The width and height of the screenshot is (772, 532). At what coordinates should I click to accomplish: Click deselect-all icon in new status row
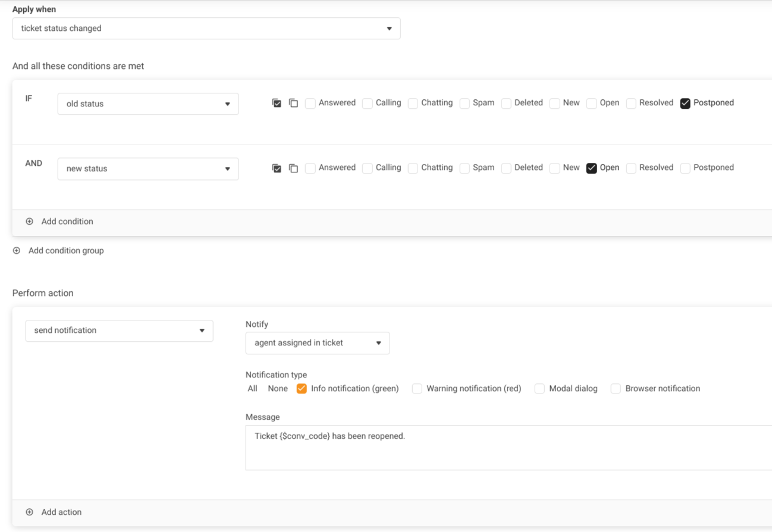tap(293, 168)
